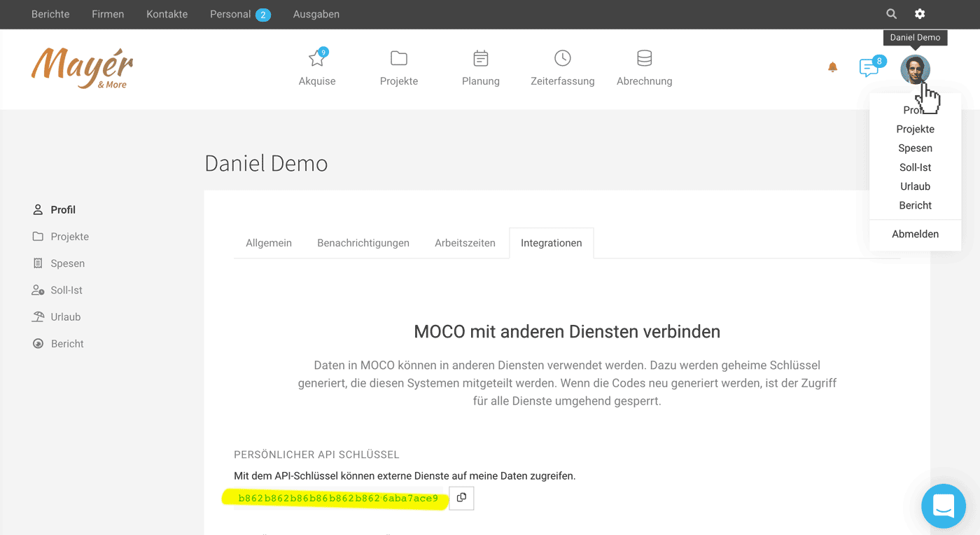This screenshot has width=980, height=535.
Task: Click Soll-Ist icon in sidebar
Action: pyautogui.click(x=38, y=290)
